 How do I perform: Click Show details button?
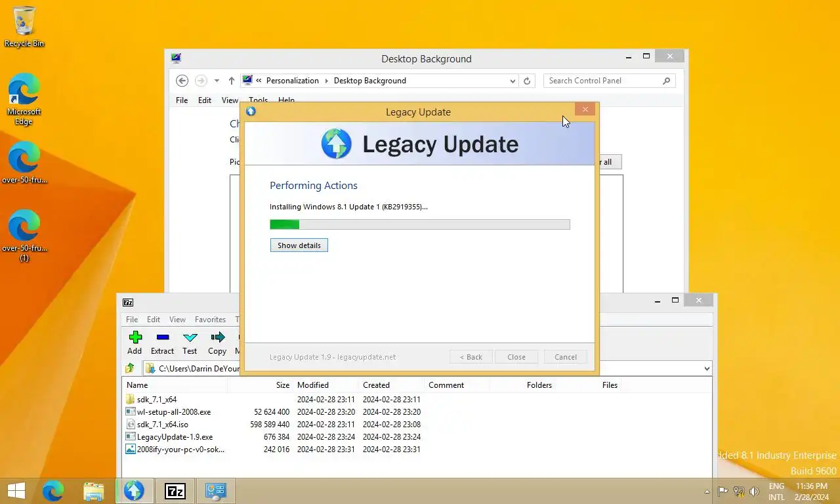click(299, 245)
